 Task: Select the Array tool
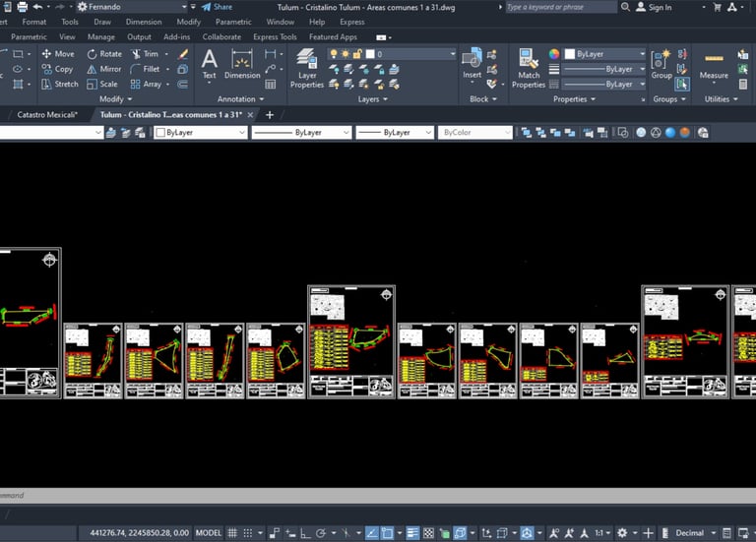click(146, 84)
